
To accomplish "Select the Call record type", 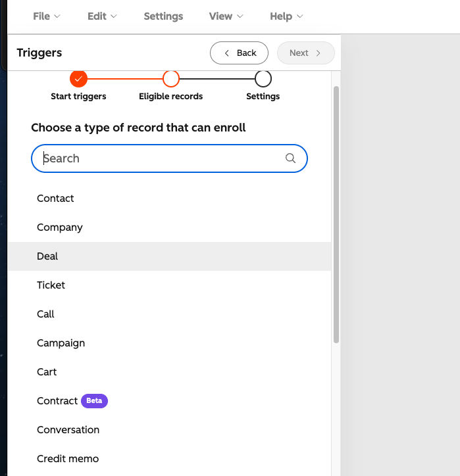I will coord(169,314).
